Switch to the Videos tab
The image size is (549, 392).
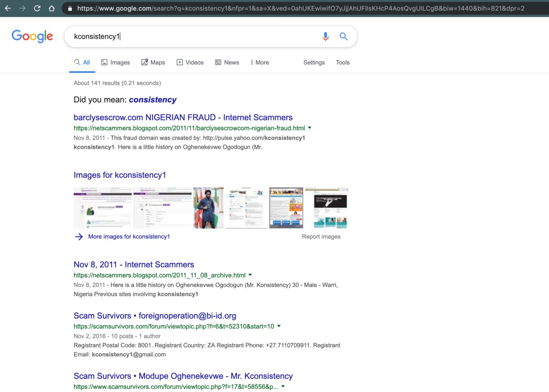(190, 62)
